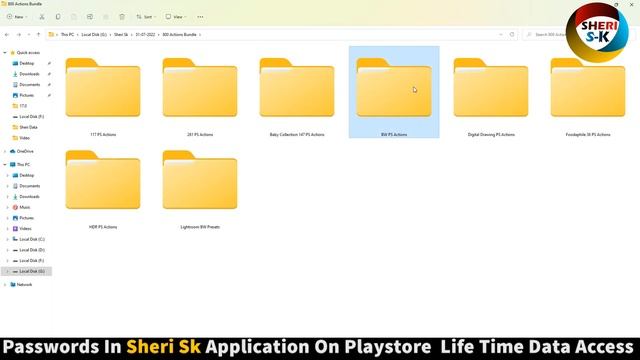Click Local Disk (G:) in the breadcrumb
This screenshot has height=360, width=640.
(94, 35)
